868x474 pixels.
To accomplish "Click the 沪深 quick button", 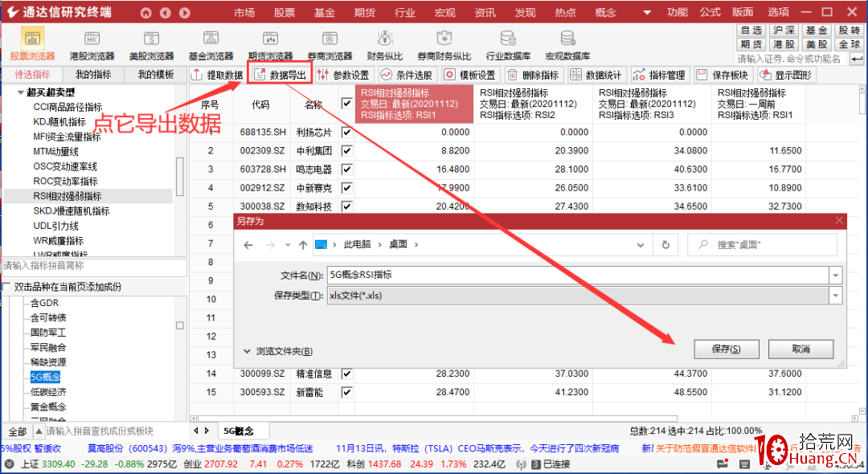I will [x=784, y=31].
